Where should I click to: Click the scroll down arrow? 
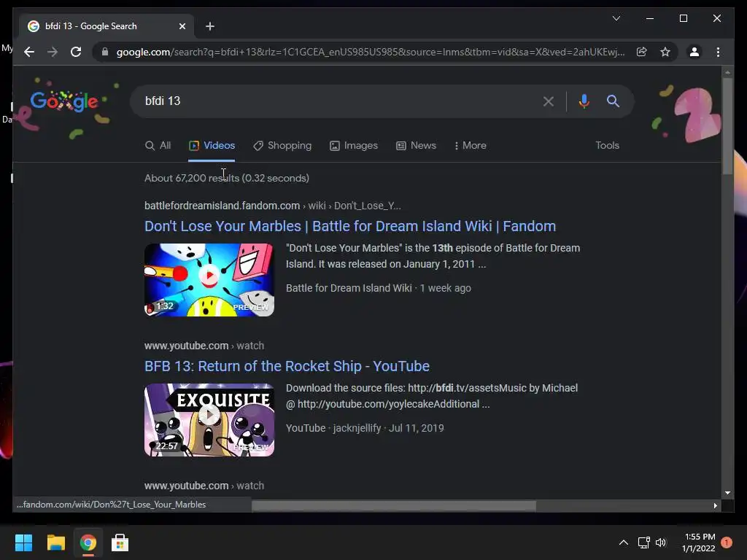727,493
